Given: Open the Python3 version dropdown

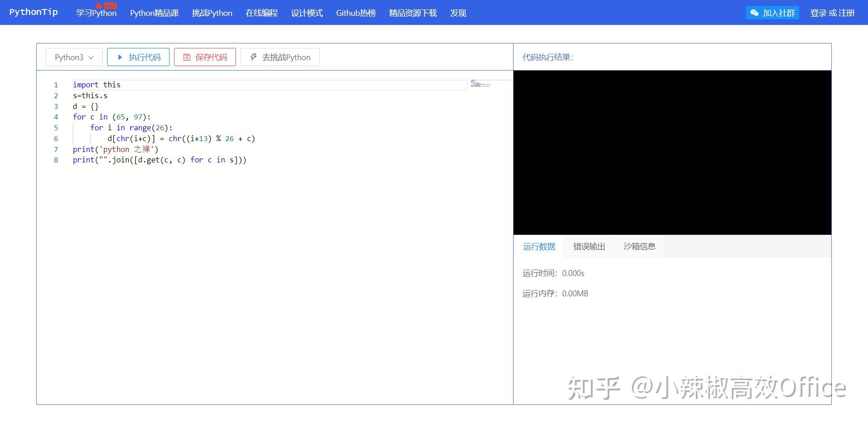Looking at the screenshot, I should 74,57.
